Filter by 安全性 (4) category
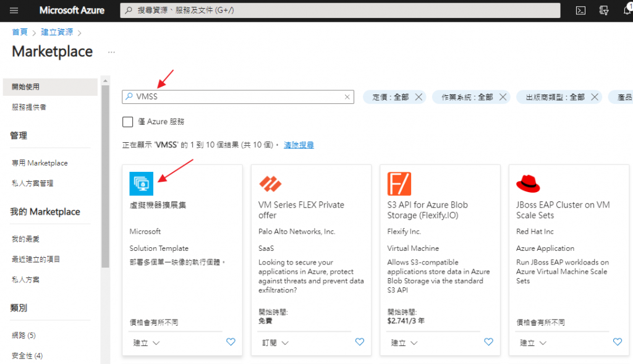 coord(27,355)
